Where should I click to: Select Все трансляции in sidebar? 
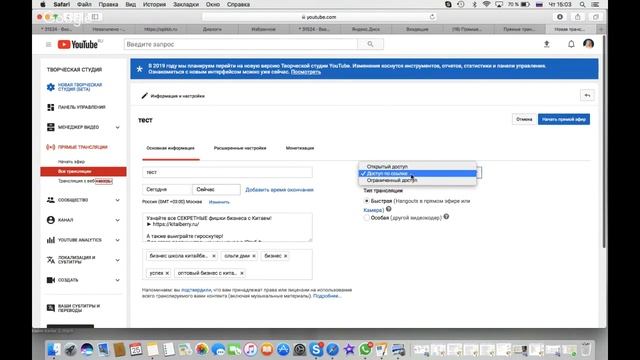click(x=83, y=171)
